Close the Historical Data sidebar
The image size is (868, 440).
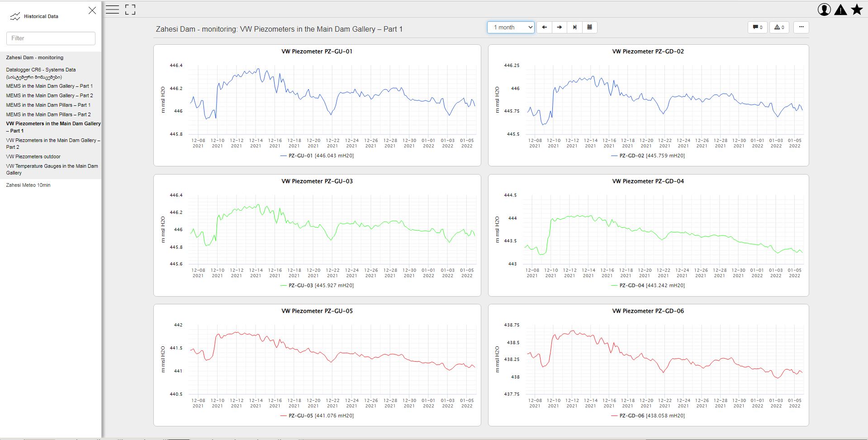pyautogui.click(x=92, y=10)
